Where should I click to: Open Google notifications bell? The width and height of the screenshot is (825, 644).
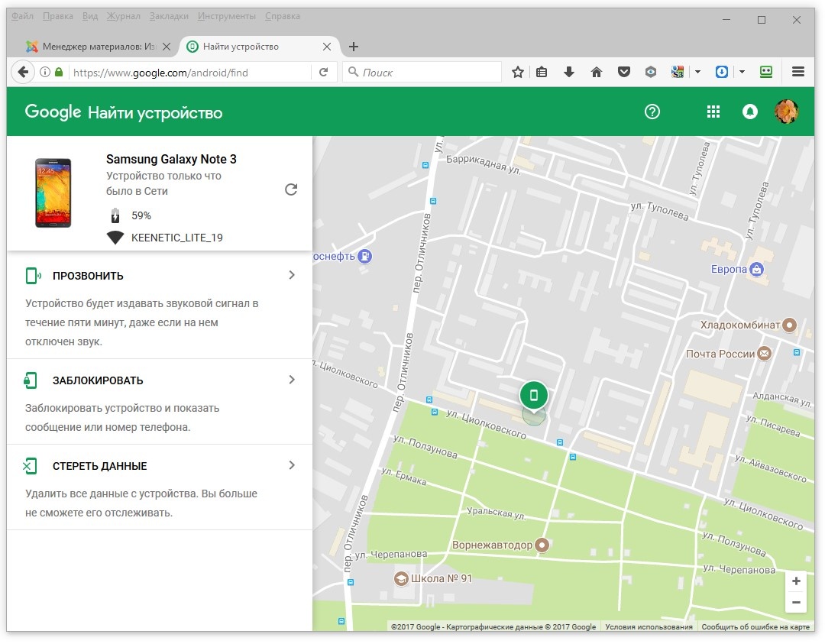[x=750, y=112]
